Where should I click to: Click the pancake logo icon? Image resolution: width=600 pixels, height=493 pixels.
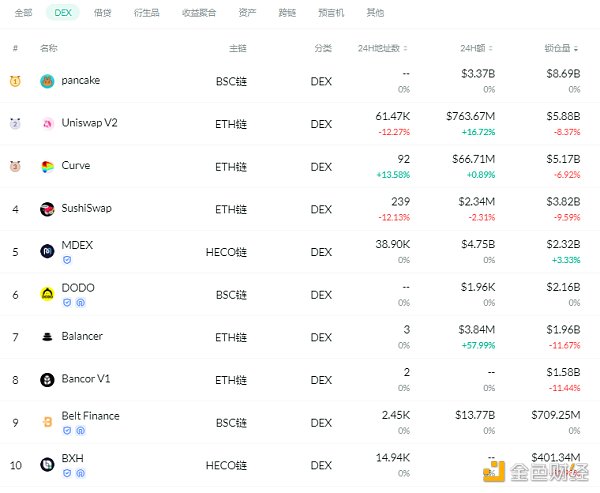click(47, 81)
